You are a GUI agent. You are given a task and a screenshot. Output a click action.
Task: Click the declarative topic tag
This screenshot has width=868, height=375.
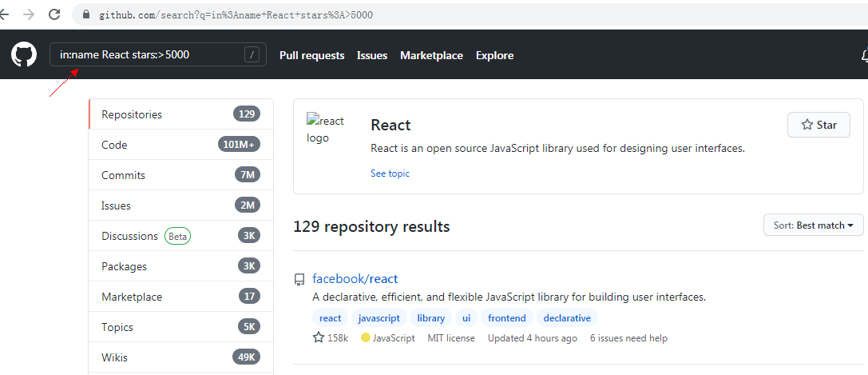[567, 318]
